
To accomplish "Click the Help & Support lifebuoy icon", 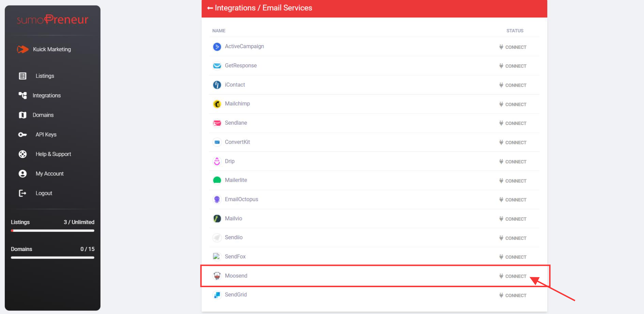I will pos(23,154).
